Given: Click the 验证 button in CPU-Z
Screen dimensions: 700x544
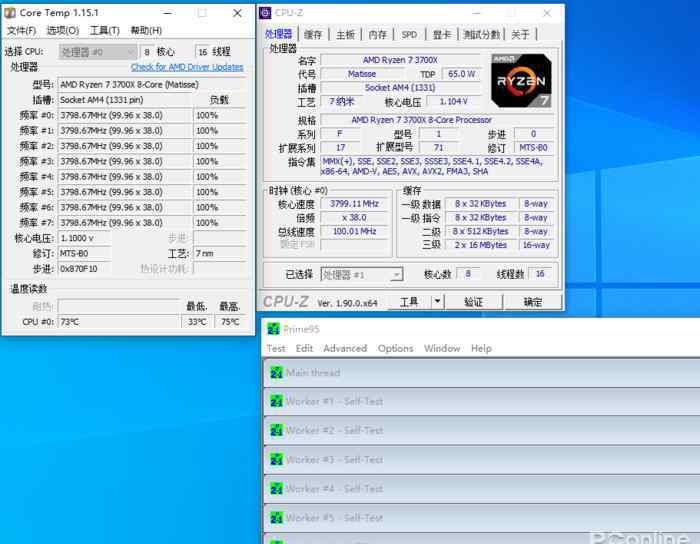Looking at the screenshot, I should 474,302.
